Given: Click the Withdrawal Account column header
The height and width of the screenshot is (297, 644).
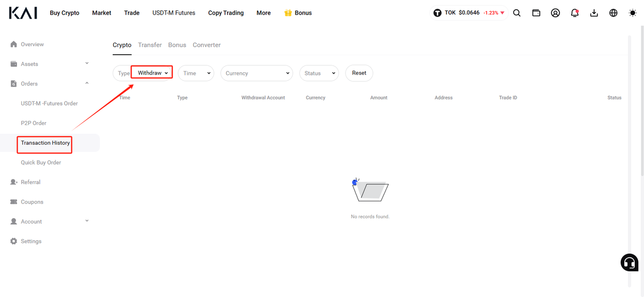Looking at the screenshot, I should [263, 97].
